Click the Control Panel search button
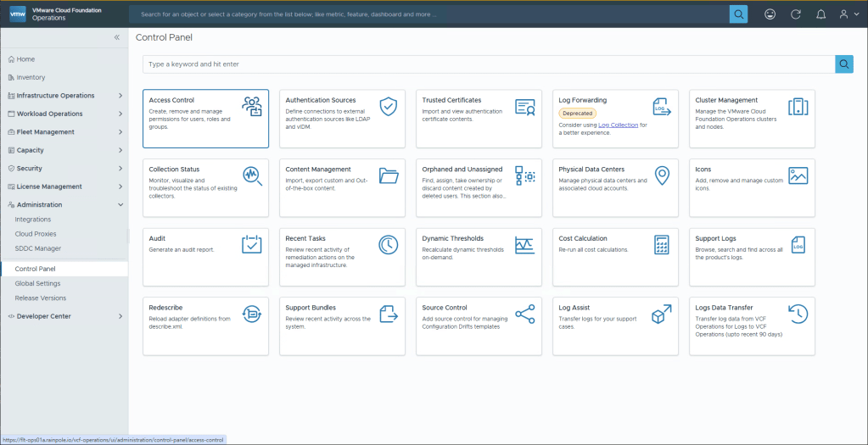The width and height of the screenshot is (868, 445). 843,64
